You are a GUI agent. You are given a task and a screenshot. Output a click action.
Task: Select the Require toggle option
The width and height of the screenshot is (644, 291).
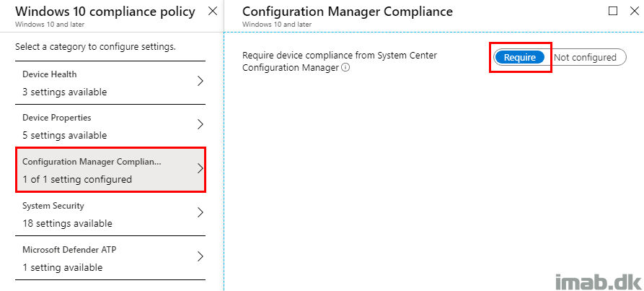coord(519,58)
